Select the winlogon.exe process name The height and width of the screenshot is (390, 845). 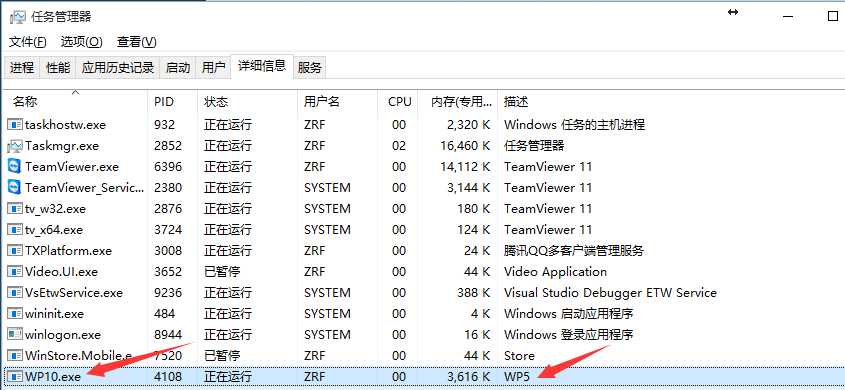[63, 335]
